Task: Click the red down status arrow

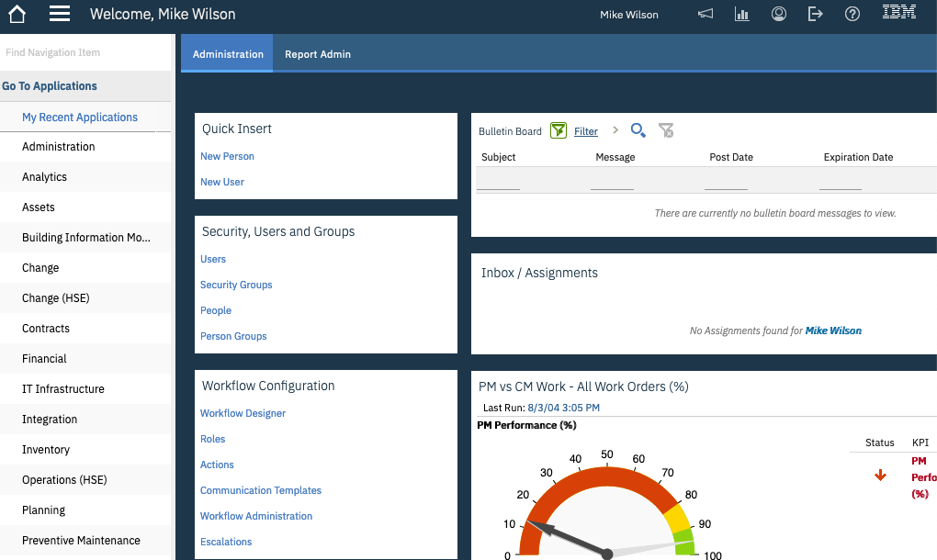Action: pyautogui.click(x=880, y=476)
